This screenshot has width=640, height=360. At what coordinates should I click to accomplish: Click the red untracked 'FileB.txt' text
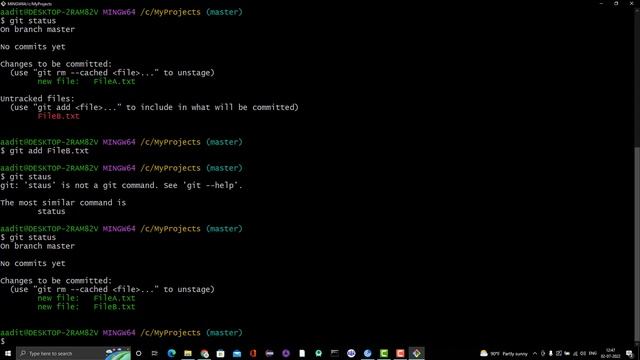(x=58, y=116)
